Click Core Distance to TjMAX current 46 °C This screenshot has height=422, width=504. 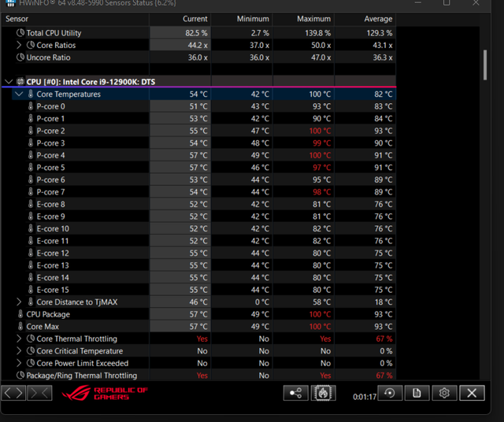coord(198,302)
